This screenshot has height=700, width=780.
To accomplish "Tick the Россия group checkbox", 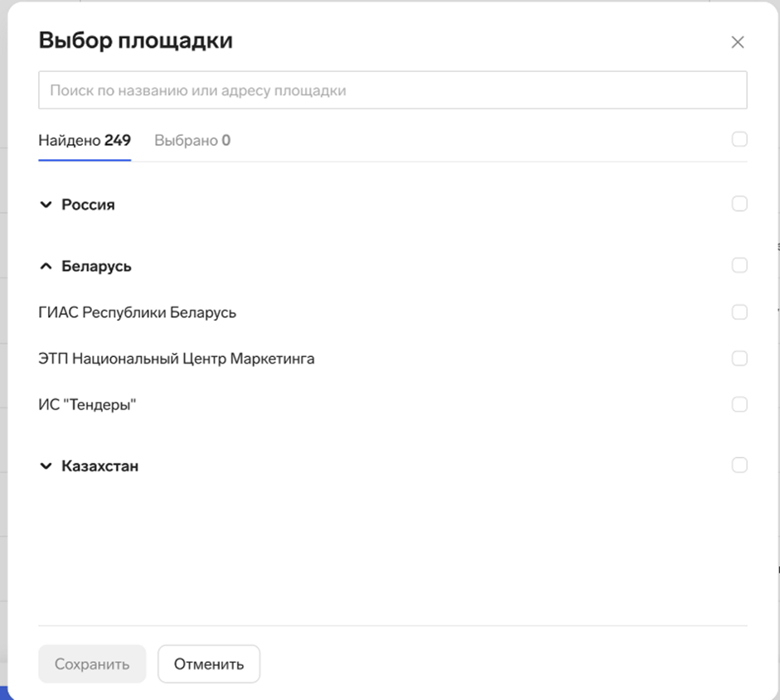I will coord(739,203).
